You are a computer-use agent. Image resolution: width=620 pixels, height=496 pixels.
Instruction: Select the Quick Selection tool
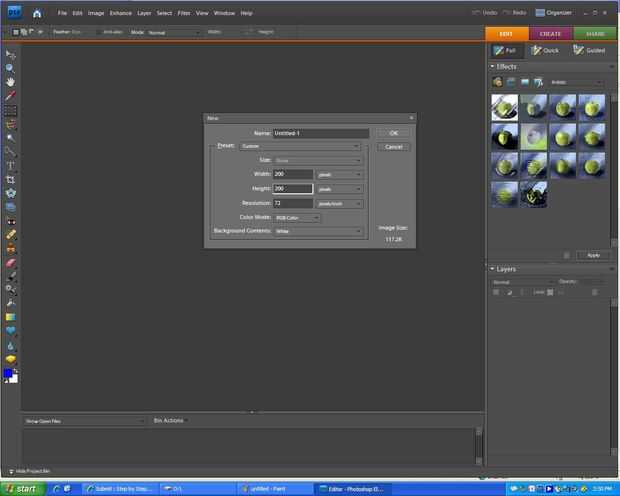tap(11, 152)
